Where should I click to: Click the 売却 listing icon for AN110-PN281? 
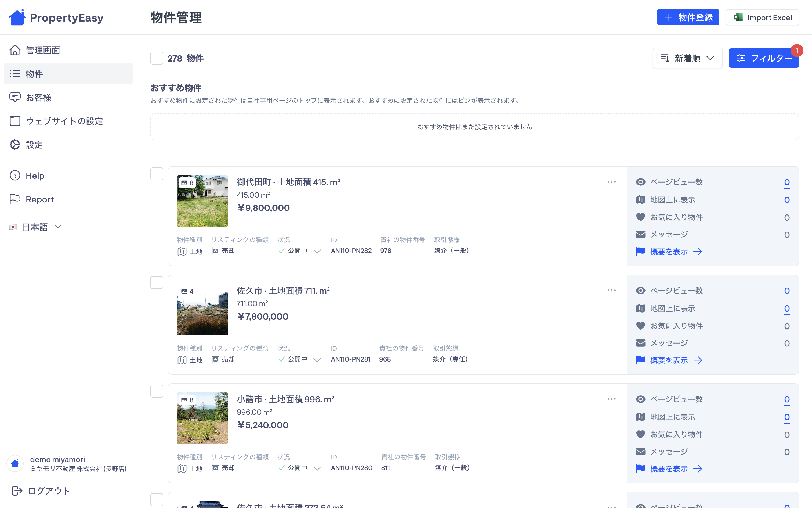[215, 359]
